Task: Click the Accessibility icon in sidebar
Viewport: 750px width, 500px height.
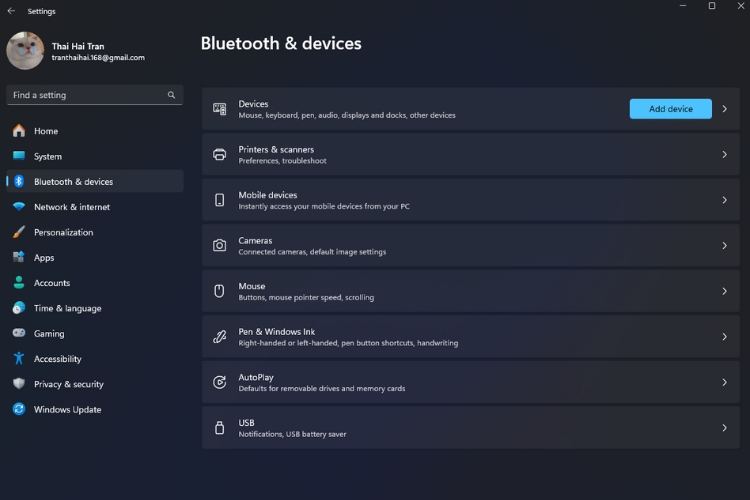Action: [x=19, y=359]
